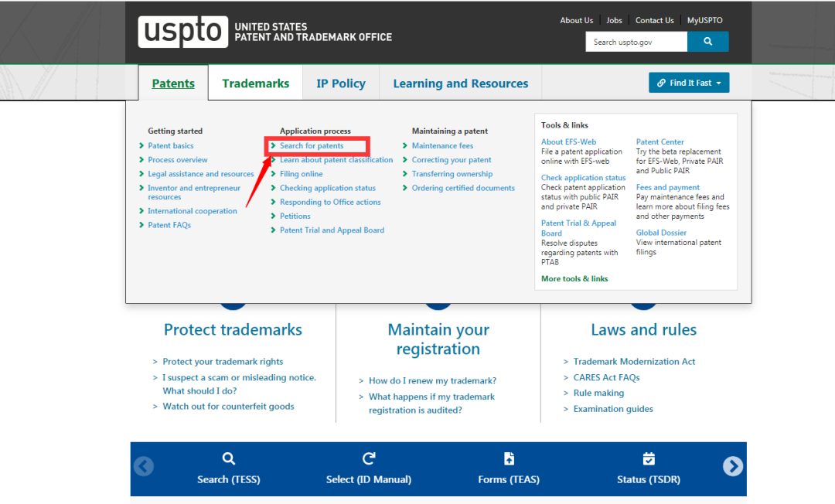
Task: Open the MyUSPTO link
Action: pos(704,20)
